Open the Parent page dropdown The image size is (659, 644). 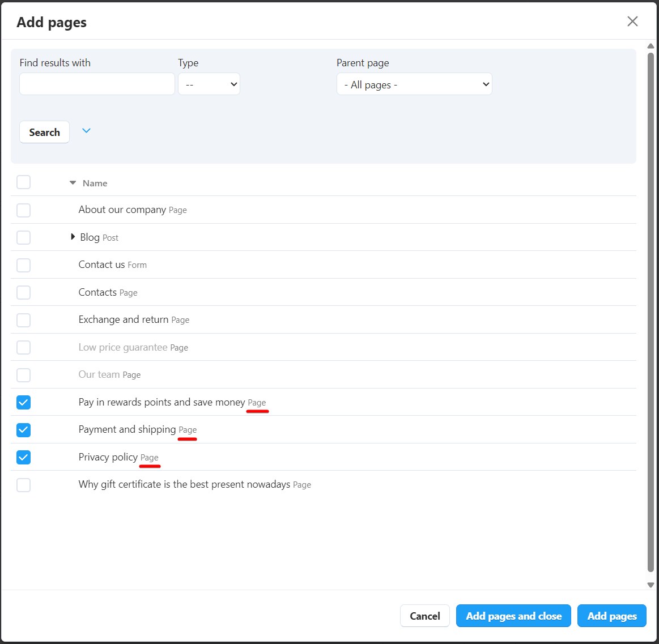point(414,84)
